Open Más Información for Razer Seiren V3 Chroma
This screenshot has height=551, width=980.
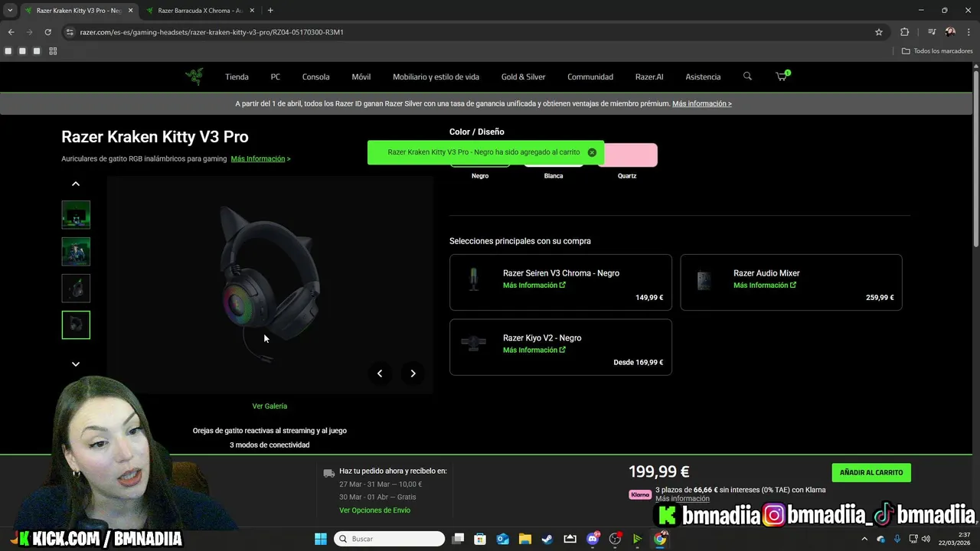point(534,285)
